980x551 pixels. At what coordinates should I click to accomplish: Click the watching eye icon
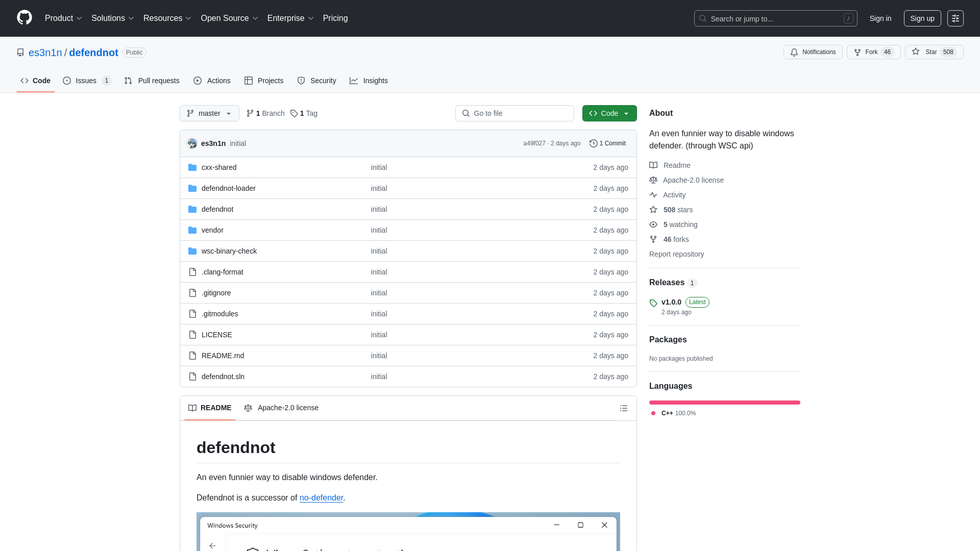click(653, 224)
